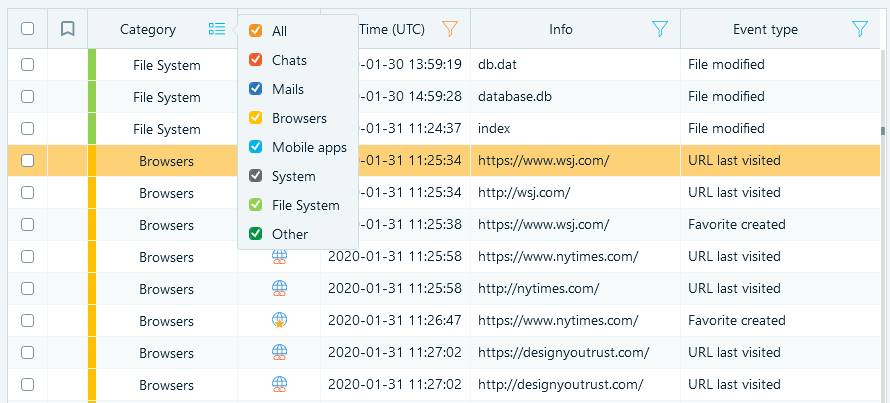
Task: Open the Event type column filter funnel
Action: 860,29
